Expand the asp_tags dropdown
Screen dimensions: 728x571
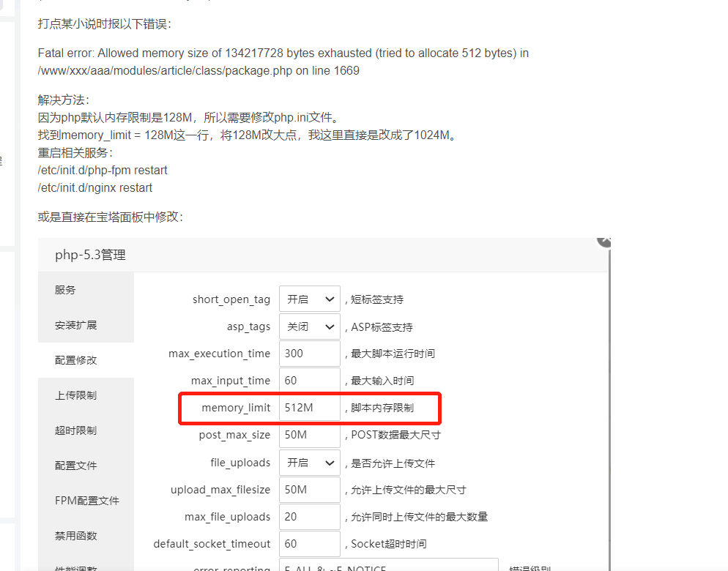[x=309, y=327]
